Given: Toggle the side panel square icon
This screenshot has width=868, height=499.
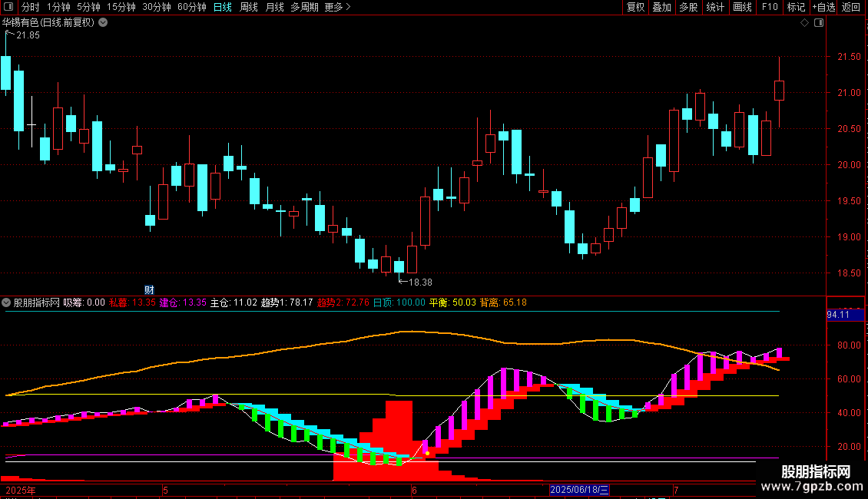Looking at the screenshot, I should [819, 23].
